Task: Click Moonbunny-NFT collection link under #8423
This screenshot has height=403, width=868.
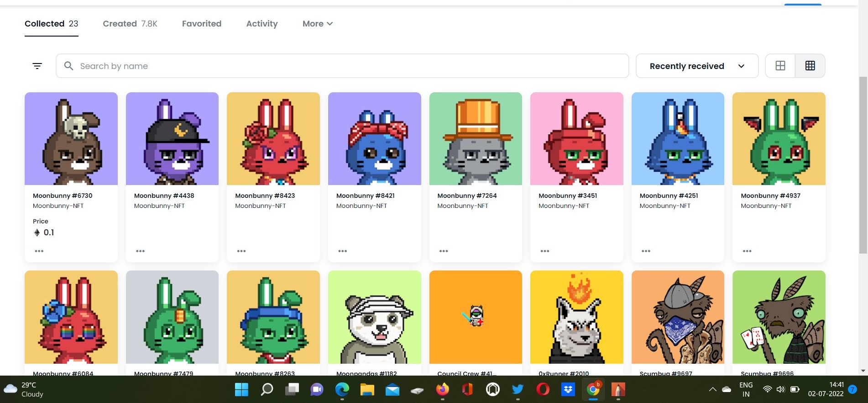Action: pyautogui.click(x=261, y=206)
